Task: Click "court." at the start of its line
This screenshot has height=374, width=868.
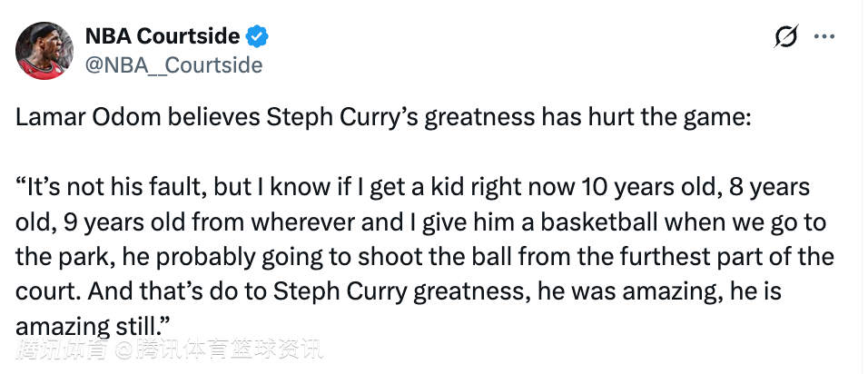Action: coord(44,291)
